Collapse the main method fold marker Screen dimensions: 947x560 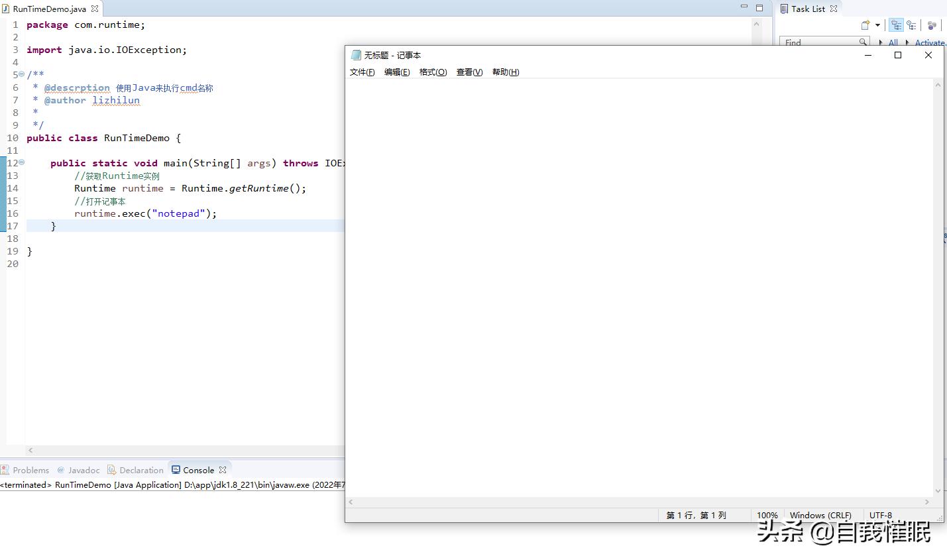point(21,162)
